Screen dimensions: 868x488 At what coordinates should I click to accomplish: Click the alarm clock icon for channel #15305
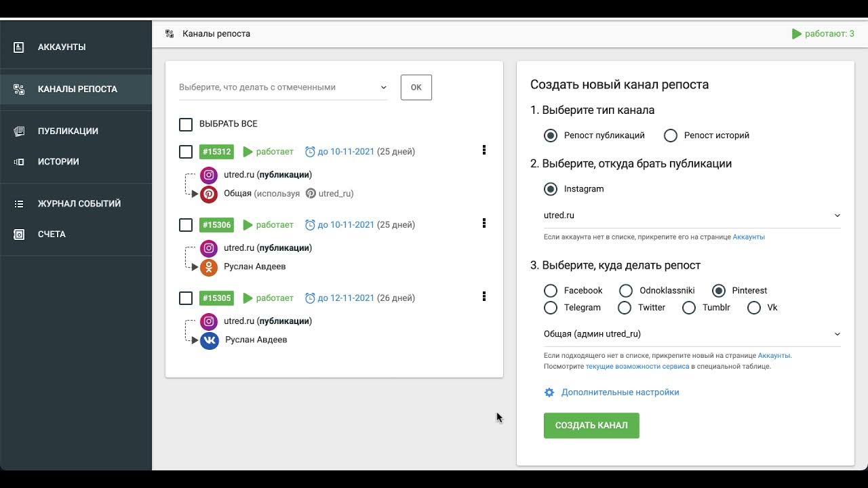click(x=310, y=298)
